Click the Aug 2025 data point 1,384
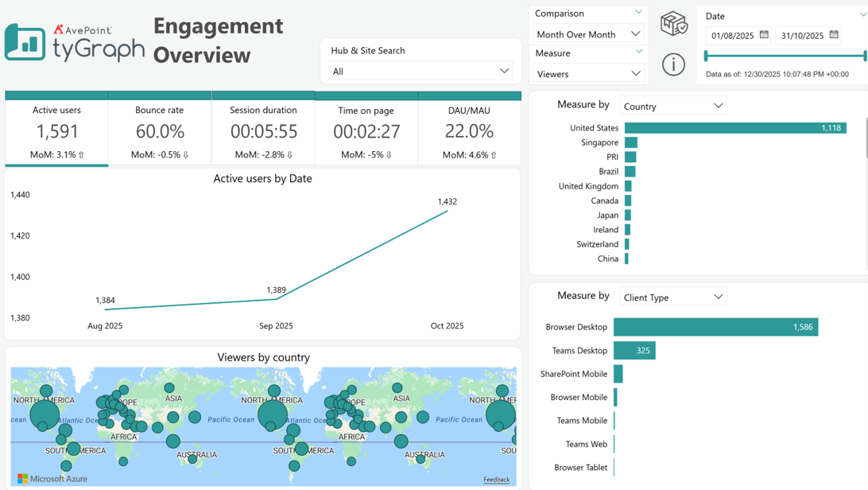The height and width of the screenshot is (490, 868). (105, 309)
